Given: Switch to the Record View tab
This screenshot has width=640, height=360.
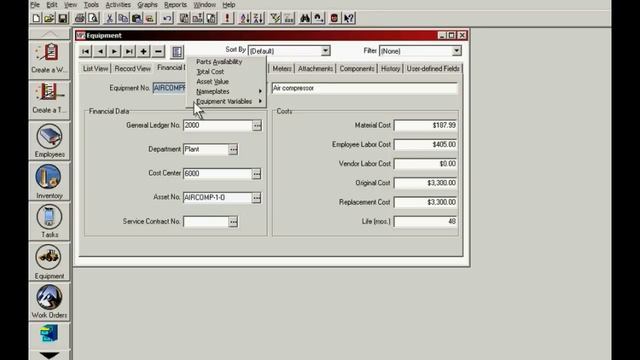Looking at the screenshot, I should [x=133, y=69].
